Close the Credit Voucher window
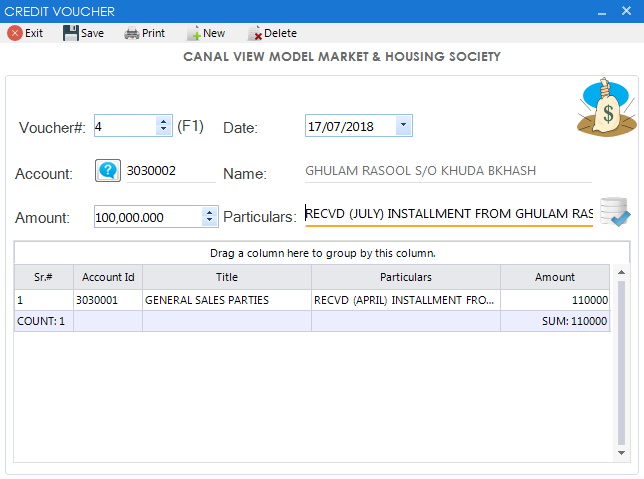The width and height of the screenshot is (644, 479). click(628, 11)
